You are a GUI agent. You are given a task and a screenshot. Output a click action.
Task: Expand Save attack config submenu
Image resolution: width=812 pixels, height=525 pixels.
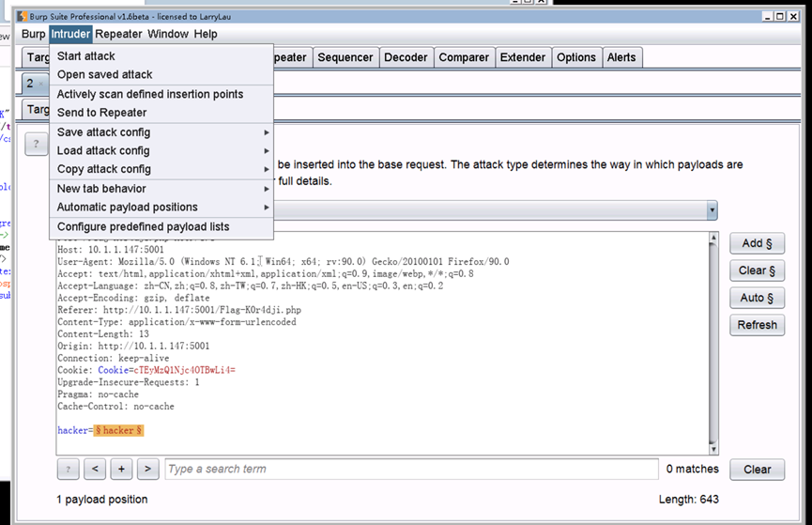[161, 132]
